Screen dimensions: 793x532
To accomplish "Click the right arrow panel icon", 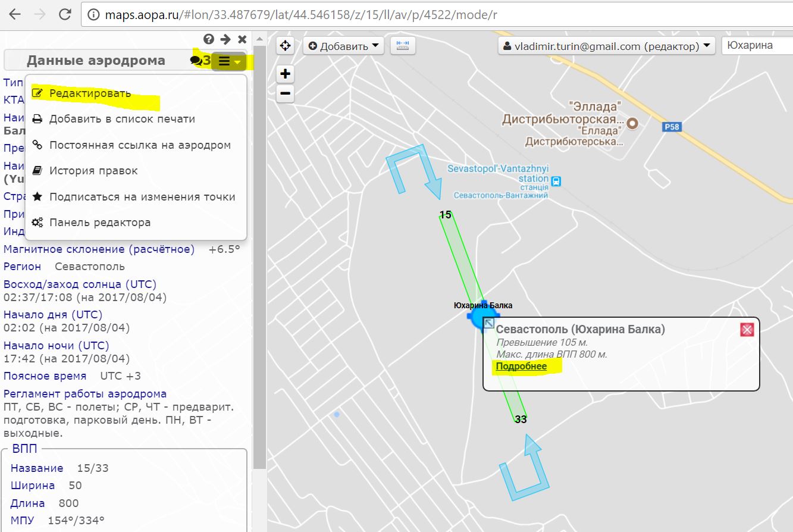I will point(225,39).
